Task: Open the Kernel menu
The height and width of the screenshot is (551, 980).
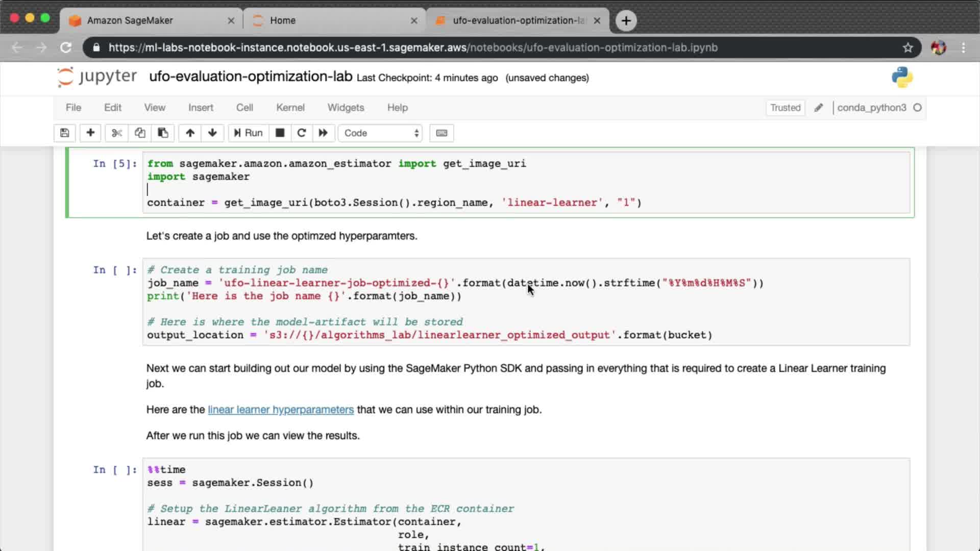Action: [290, 108]
